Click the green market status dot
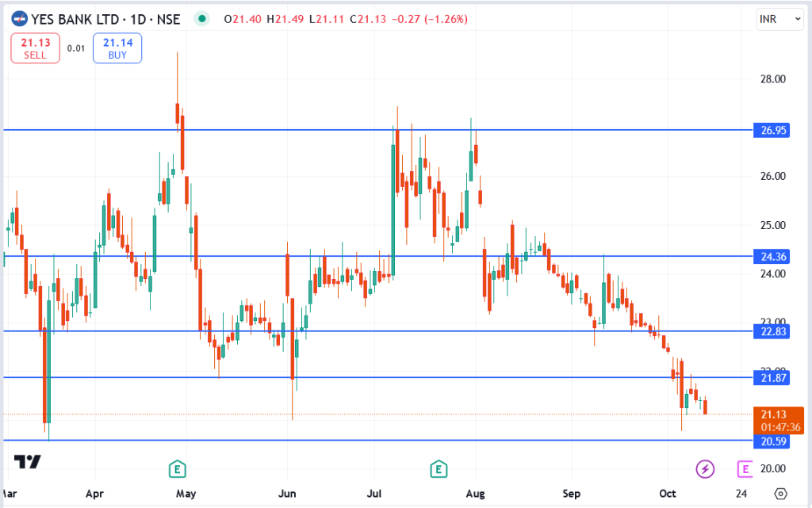The width and height of the screenshot is (812, 508). tap(202, 19)
